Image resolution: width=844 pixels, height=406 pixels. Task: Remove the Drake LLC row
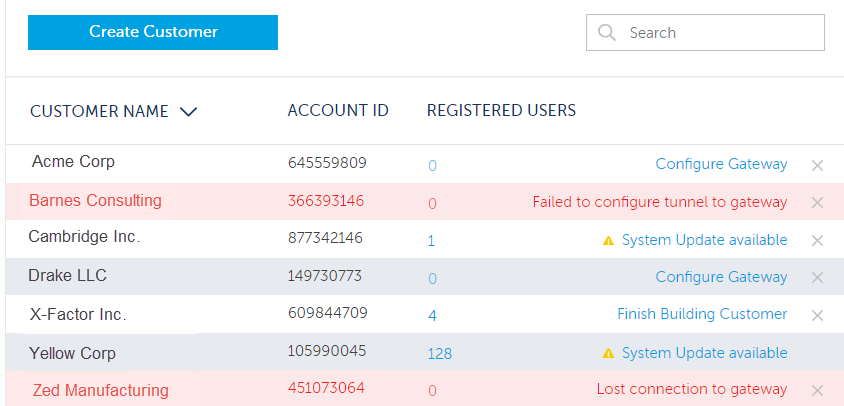[x=817, y=277]
